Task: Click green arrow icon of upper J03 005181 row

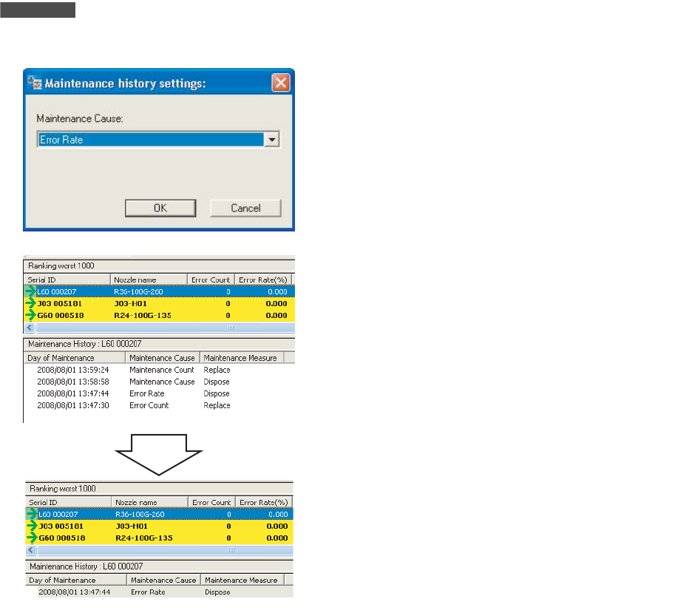Action: [30, 303]
